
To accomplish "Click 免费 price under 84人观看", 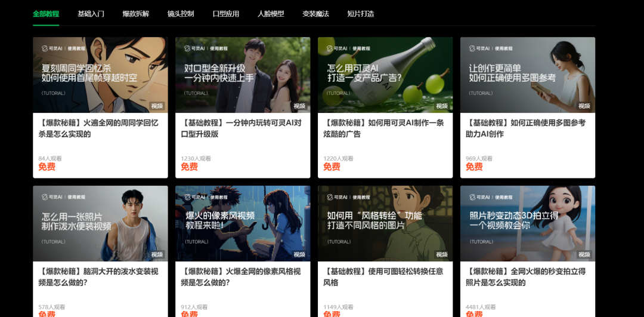I will tap(47, 167).
